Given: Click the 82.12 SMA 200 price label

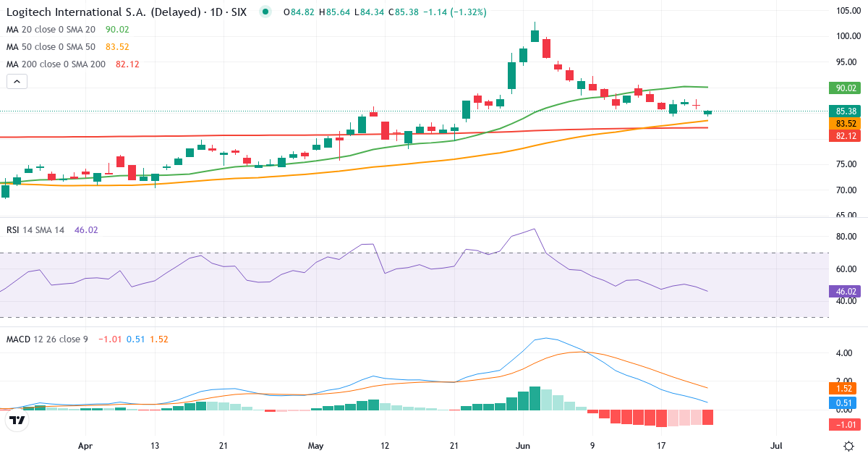Looking at the screenshot, I should tap(846, 136).
